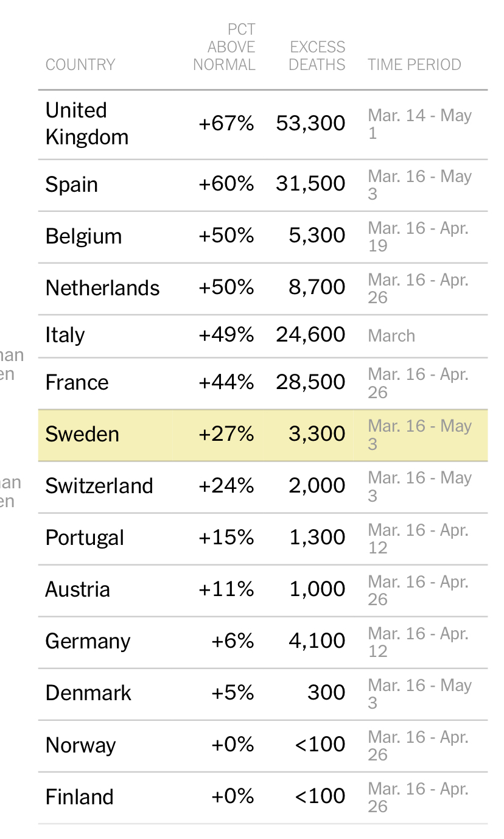Select Austria's 1,000 excess deaths
This screenshot has width=504, height=839.
coord(317,589)
